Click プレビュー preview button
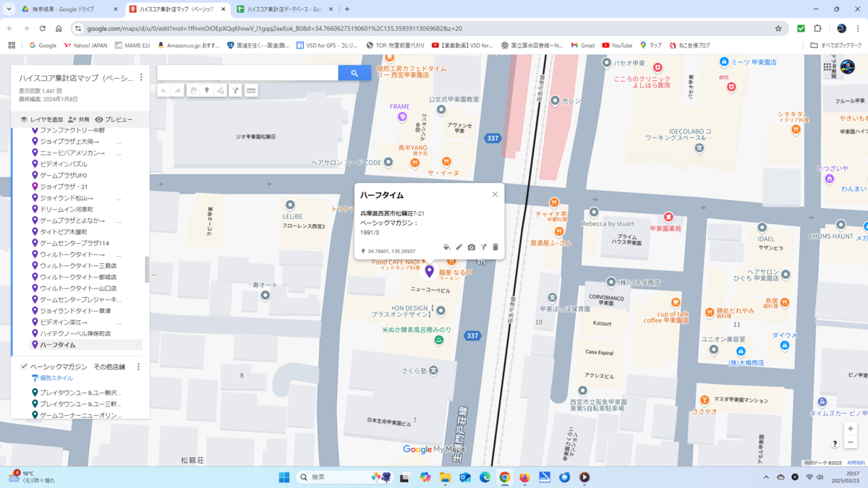Image resolution: width=868 pixels, height=488 pixels. pos(114,119)
